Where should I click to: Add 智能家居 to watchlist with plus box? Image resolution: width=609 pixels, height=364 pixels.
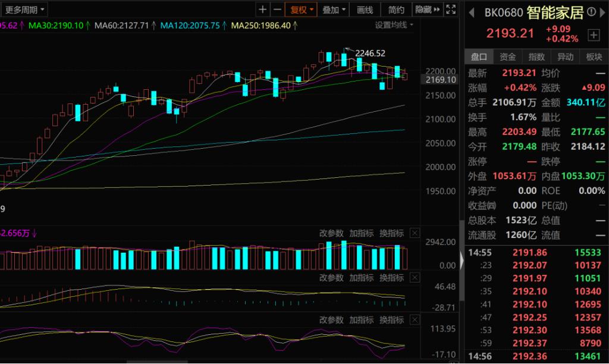(x=593, y=35)
